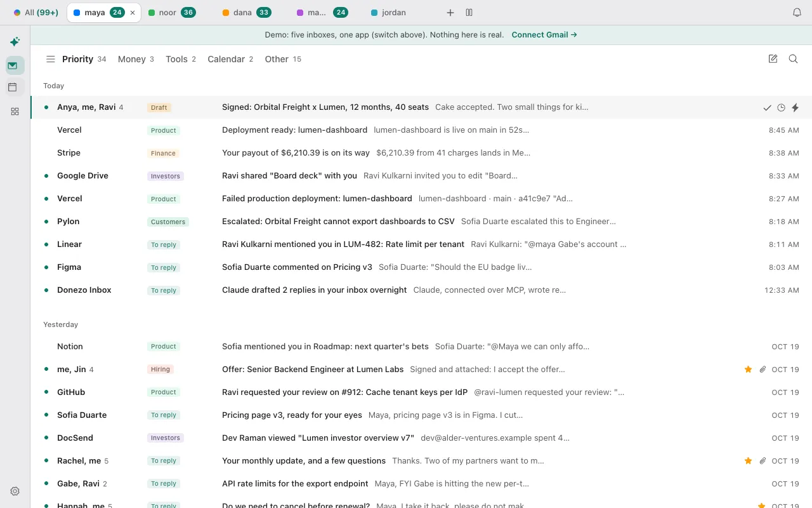Open the hamburger menu beside Priority

point(51,59)
